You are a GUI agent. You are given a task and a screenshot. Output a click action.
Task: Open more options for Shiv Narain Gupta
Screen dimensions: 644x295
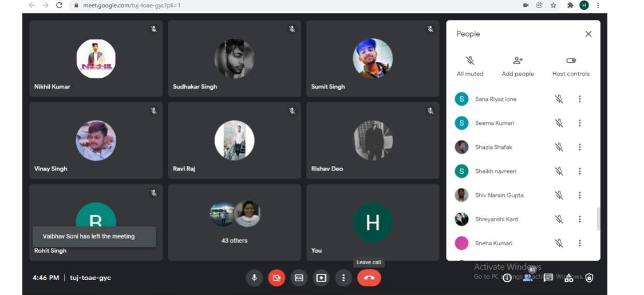click(579, 196)
